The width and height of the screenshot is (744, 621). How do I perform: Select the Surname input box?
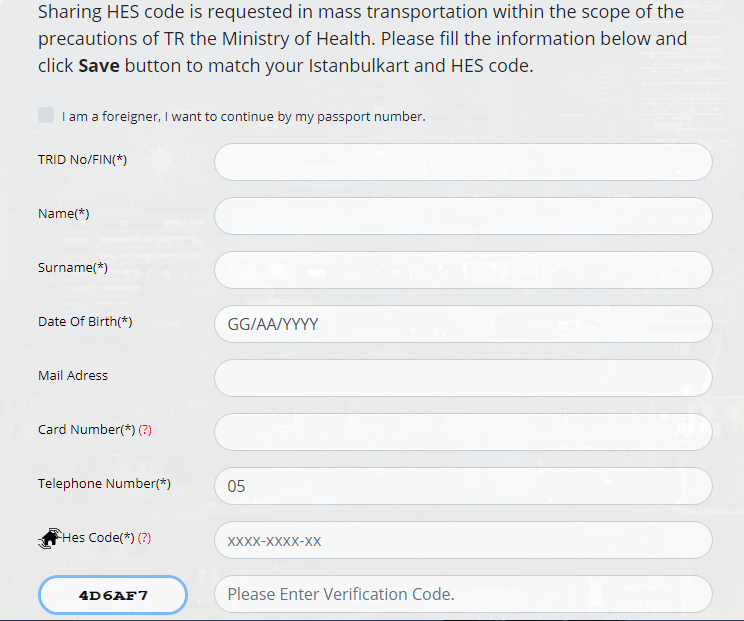coord(463,270)
